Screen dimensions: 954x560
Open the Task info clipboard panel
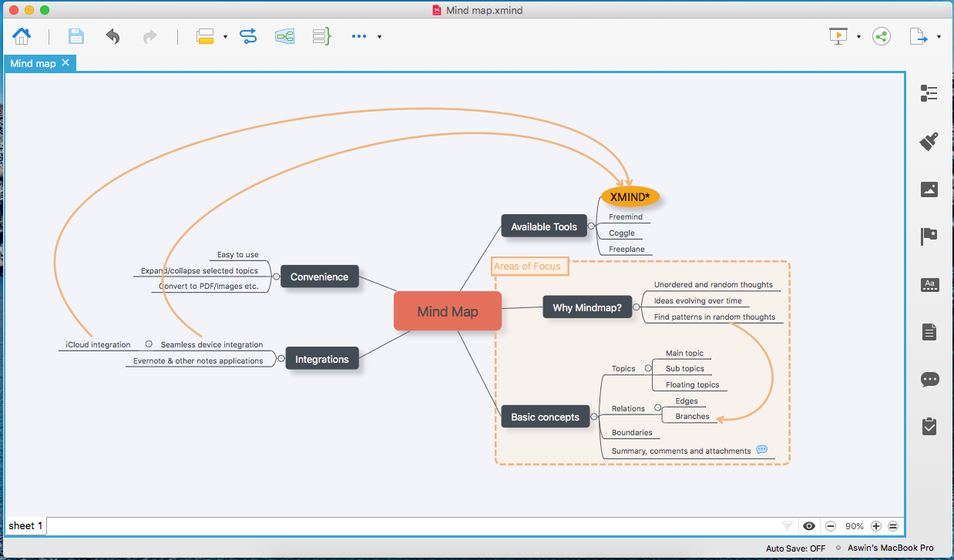[929, 426]
